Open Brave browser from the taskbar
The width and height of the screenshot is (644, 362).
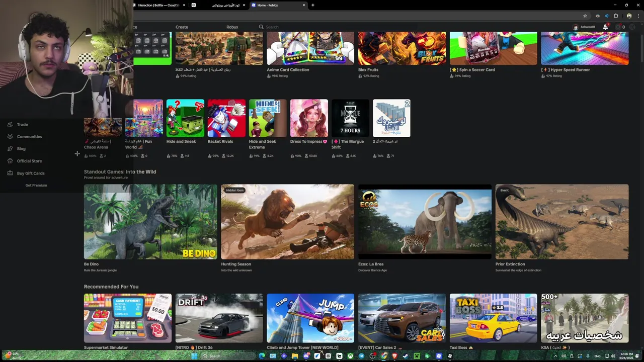(394, 356)
